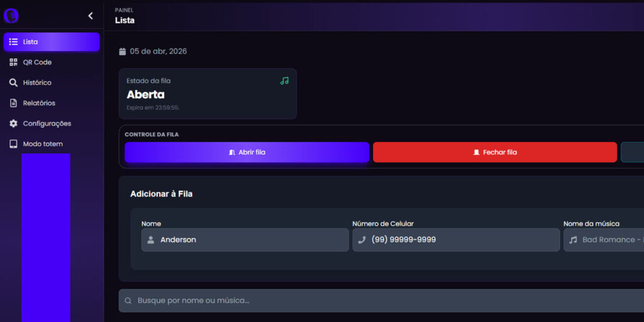Click the Modo totem tablet icon
Screen dimensions: 644x322
point(13,144)
